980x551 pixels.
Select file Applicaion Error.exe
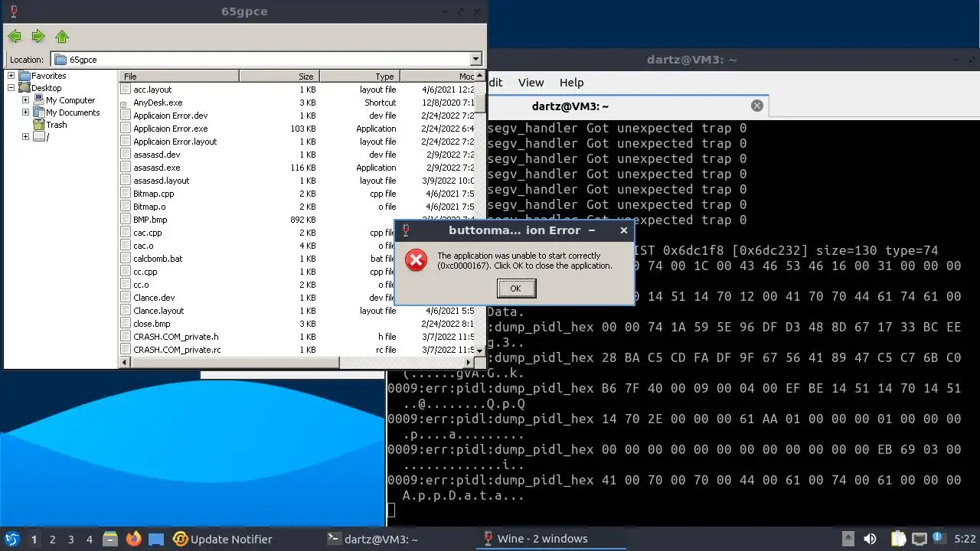(x=170, y=129)
